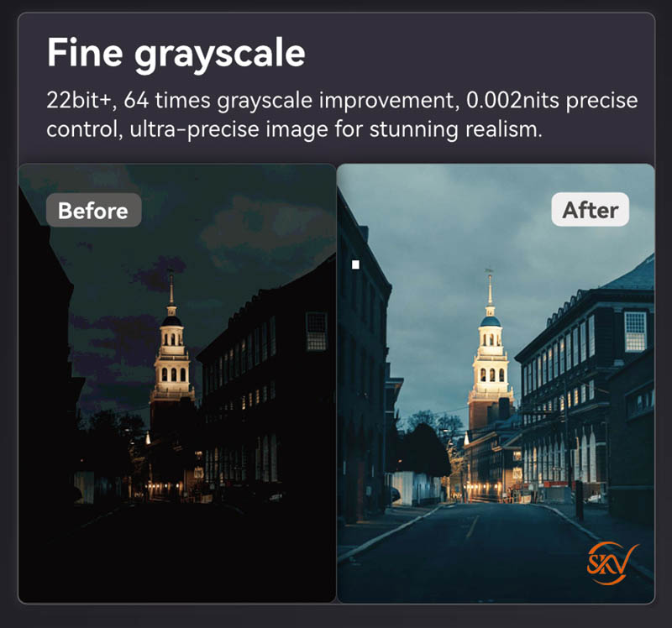This screenshot has height=628, width=672.
Task: Click the street lights in Before image
Action: click(165, 487)
